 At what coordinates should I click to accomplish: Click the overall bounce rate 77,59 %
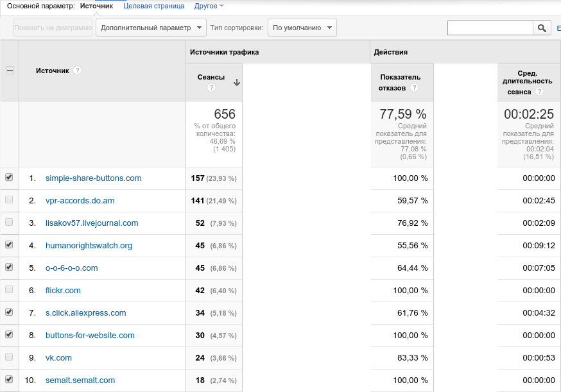coord(403,114)
